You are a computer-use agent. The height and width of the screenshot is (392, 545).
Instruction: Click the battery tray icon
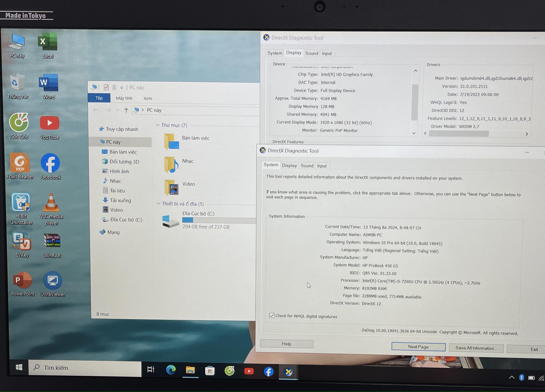point(531,378)
